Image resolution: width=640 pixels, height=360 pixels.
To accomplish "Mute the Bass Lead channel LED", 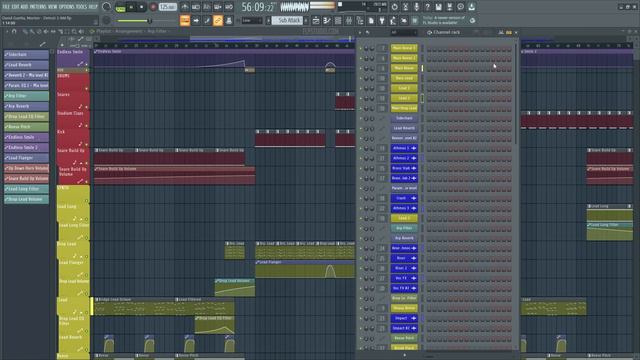I will [x=361, y=78].
